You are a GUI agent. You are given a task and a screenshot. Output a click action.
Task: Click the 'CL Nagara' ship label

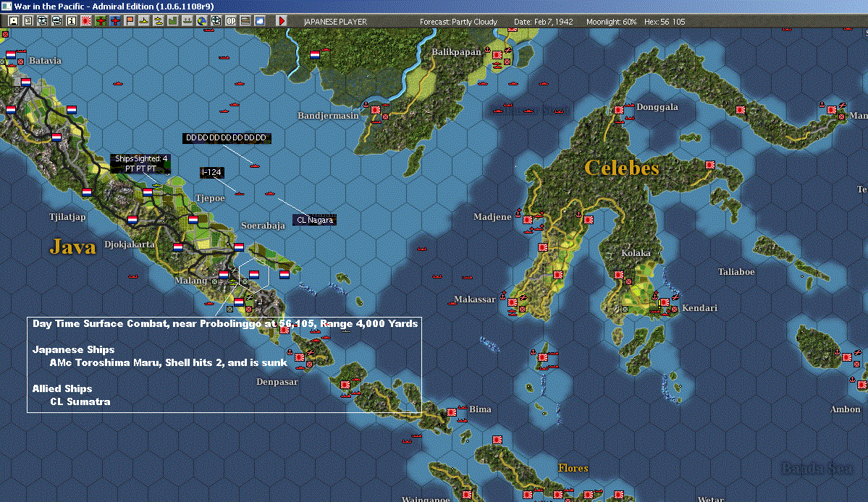tap(314, 220)
